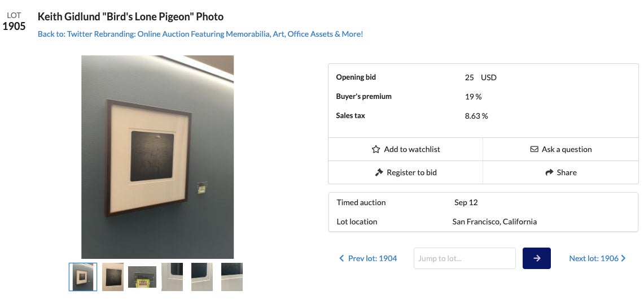The image size is (644, 299).
Task: Click the share arrow icon
Action: tap(549, 172)
